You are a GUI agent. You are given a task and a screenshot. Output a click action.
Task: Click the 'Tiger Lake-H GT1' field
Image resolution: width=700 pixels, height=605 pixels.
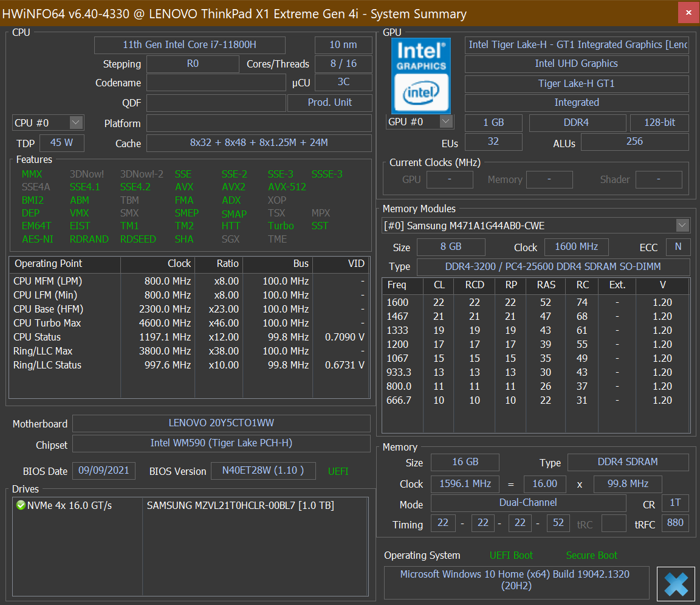[x=577, y=84]
